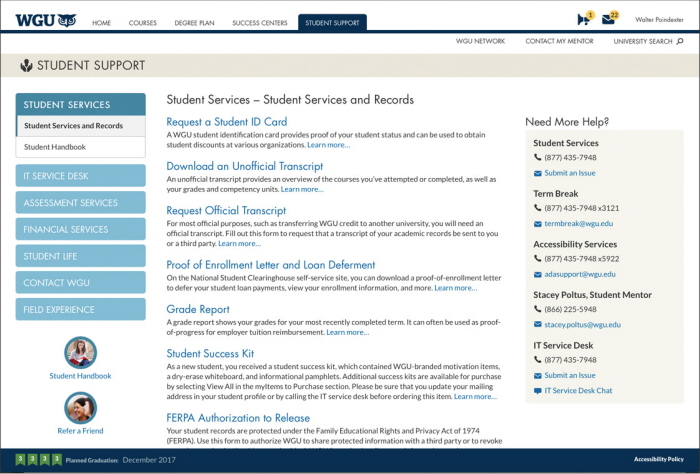
Task: Switch to the Success Centers tab
Action: (260, 22)
